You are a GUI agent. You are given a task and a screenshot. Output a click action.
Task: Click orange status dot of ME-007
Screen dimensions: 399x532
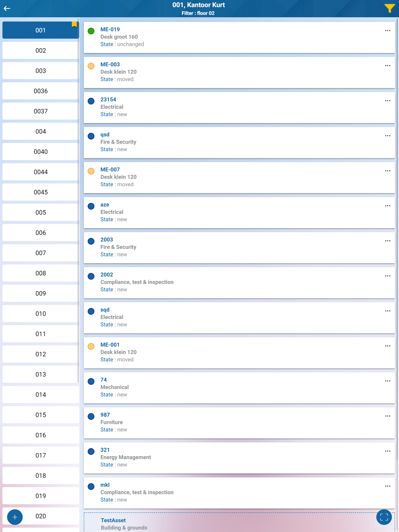91,171
